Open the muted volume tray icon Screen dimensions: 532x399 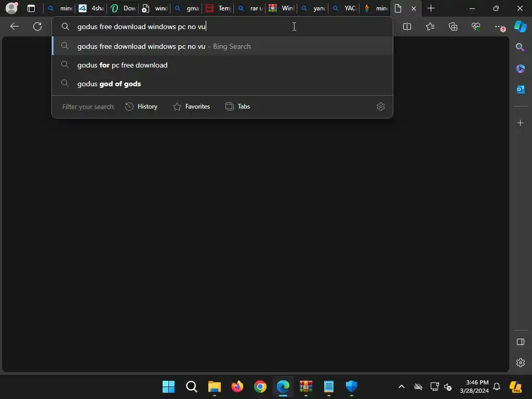pos(448,387)
